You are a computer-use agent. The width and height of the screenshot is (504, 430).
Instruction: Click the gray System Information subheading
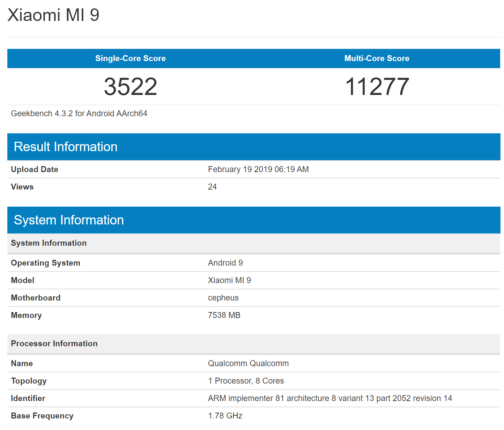(x=49, y=243)
